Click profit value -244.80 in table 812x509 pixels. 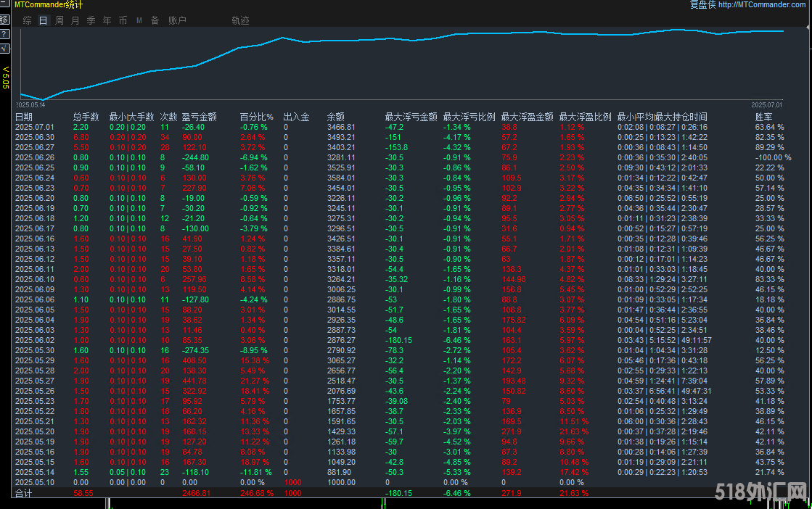tap(195, 157)
